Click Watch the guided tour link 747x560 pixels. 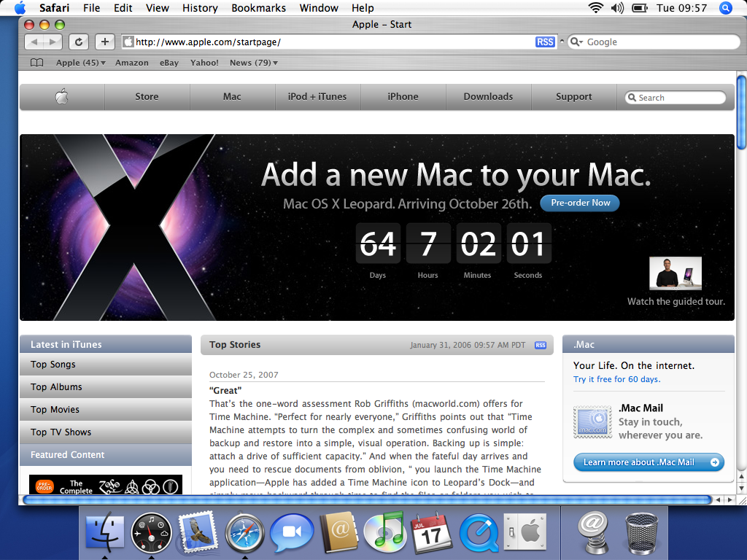click(676, 301)
